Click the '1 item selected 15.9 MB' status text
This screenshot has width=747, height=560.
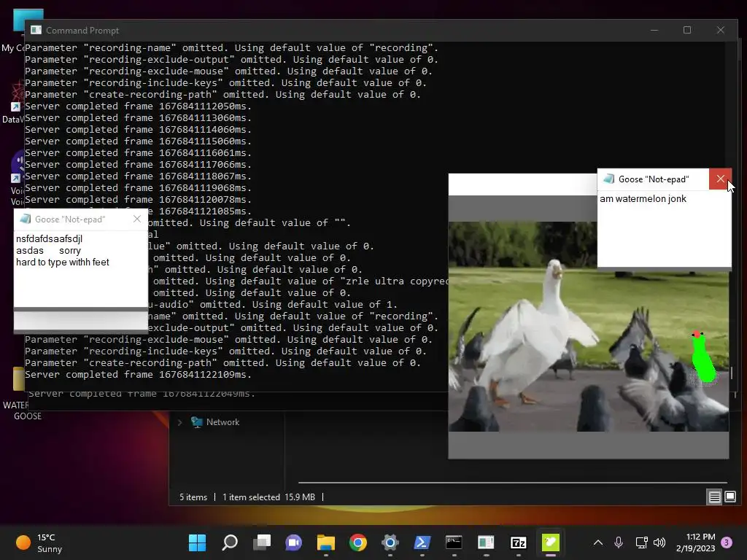[268, 497]
